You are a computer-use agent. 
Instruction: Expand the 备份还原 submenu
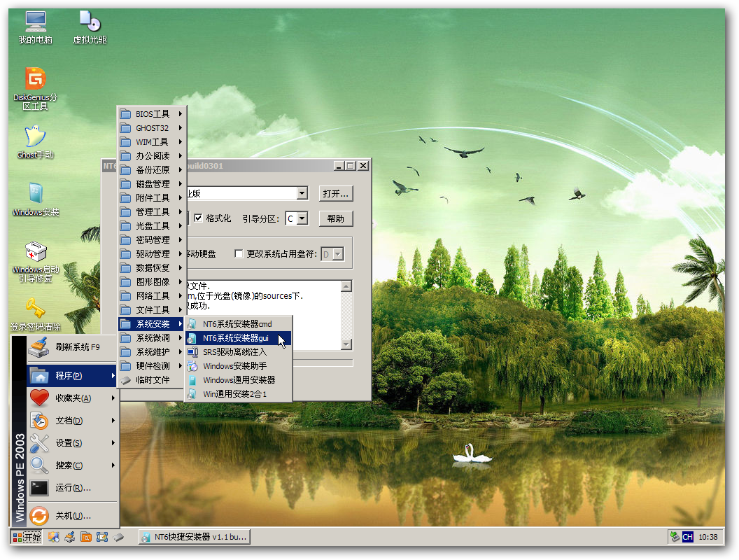151,169
